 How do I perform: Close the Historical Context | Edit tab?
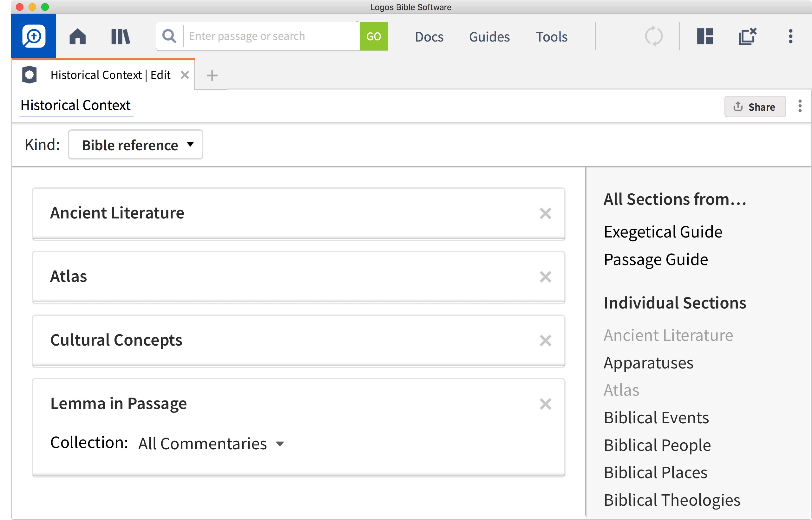coord(185,75)
